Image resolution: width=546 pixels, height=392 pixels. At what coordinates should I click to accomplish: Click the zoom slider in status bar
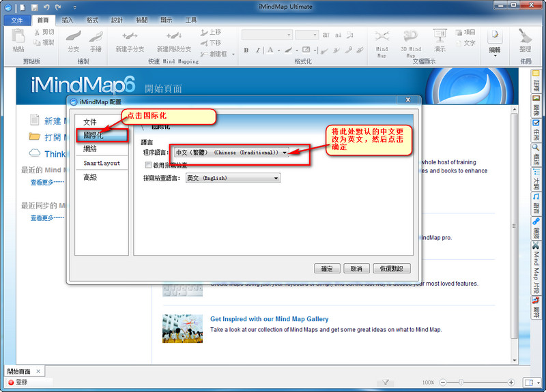[x=462, y=382]
